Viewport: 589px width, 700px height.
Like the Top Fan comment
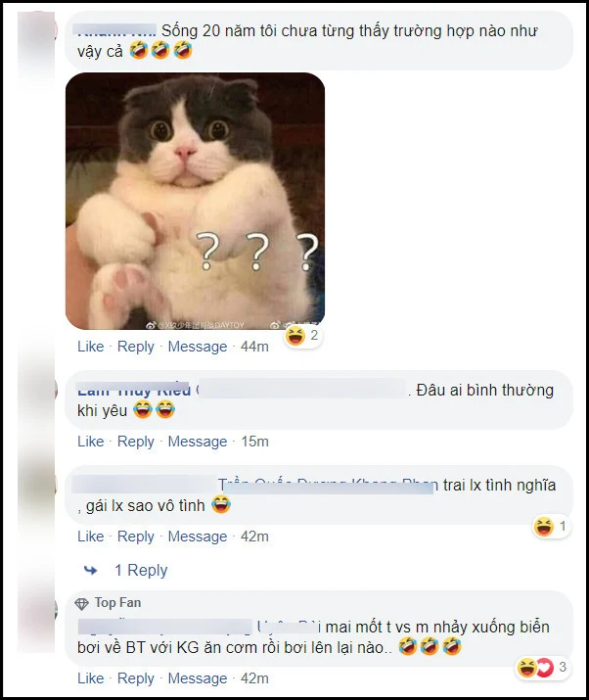coord(91,678)
